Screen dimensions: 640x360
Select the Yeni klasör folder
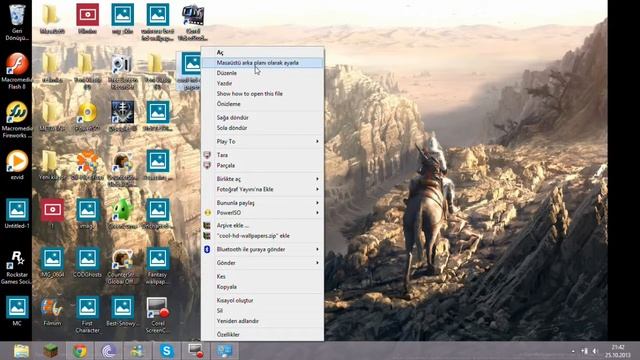pos(52,165)
